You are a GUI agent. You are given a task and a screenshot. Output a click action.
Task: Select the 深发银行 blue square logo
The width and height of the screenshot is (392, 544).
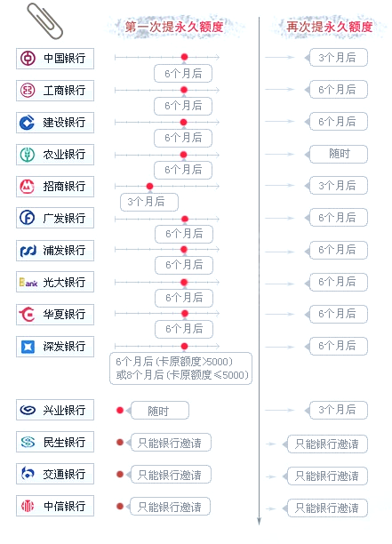28,347
